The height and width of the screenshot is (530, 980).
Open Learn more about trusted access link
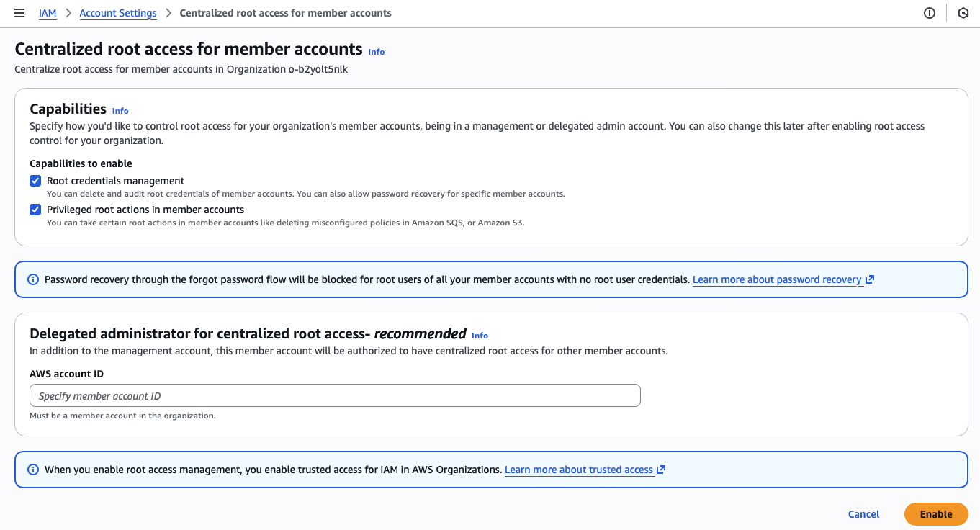pos(578,470)
